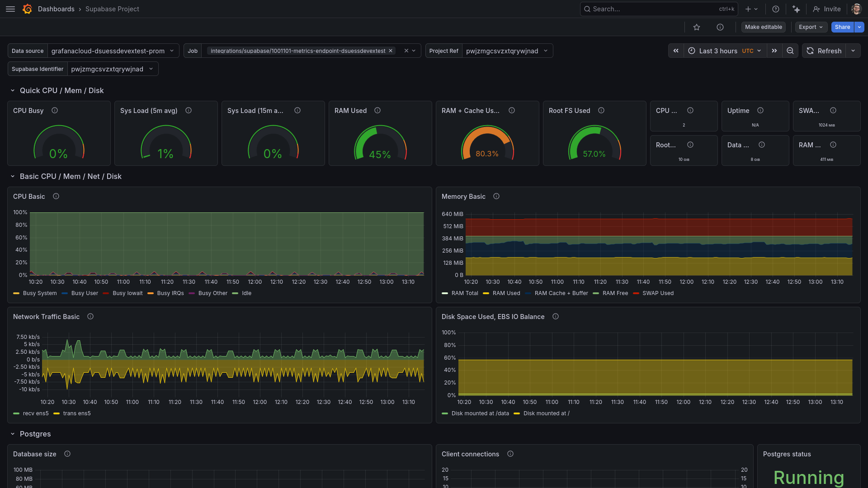Hide the recv ens5 network series
Viewport: 868px width, 488px height.
(x=35, y=413)
